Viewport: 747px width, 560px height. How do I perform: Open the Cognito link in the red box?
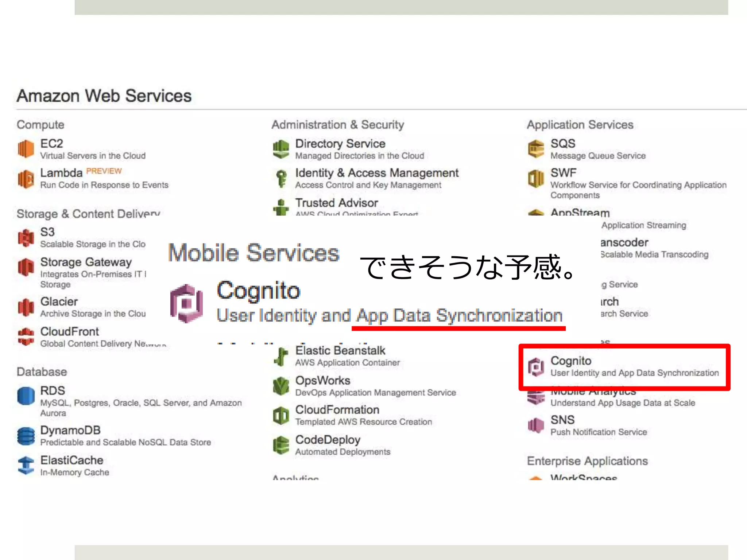571,361
